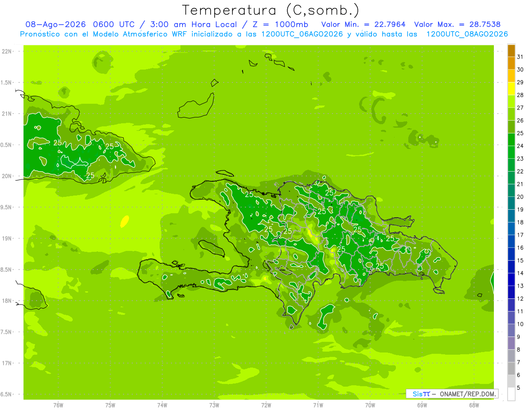
Task: Click the '21N' latitude axis label
Action: pyautogui.click(x=6, y=114)
